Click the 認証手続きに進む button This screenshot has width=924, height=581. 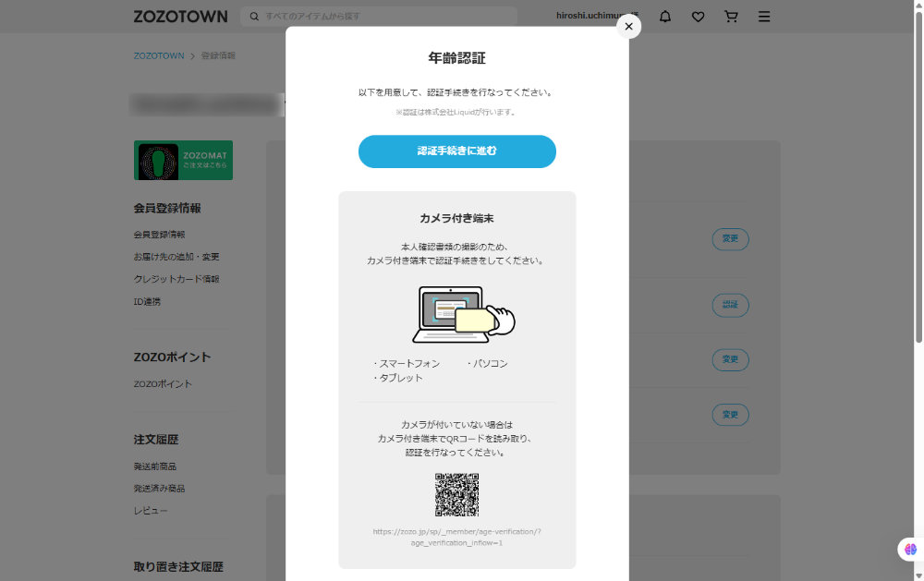pyautogui.click(x=456, y=151)
